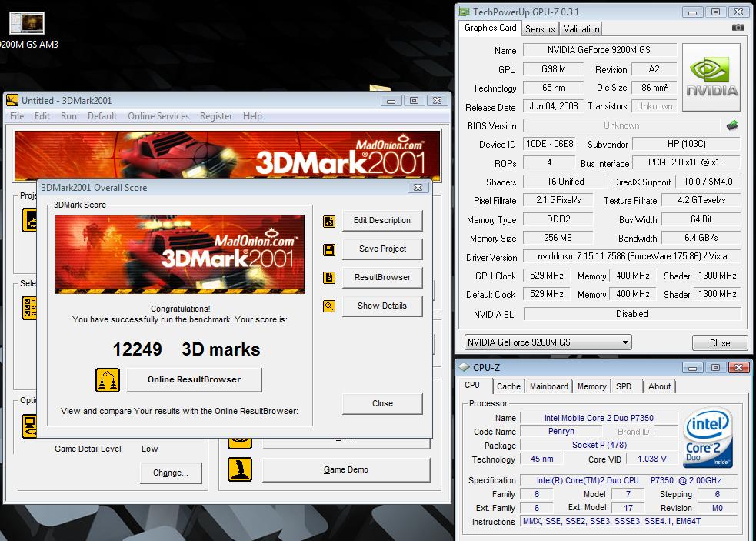Click the Save Project floppy disk icon

click(x=329, y=249)
